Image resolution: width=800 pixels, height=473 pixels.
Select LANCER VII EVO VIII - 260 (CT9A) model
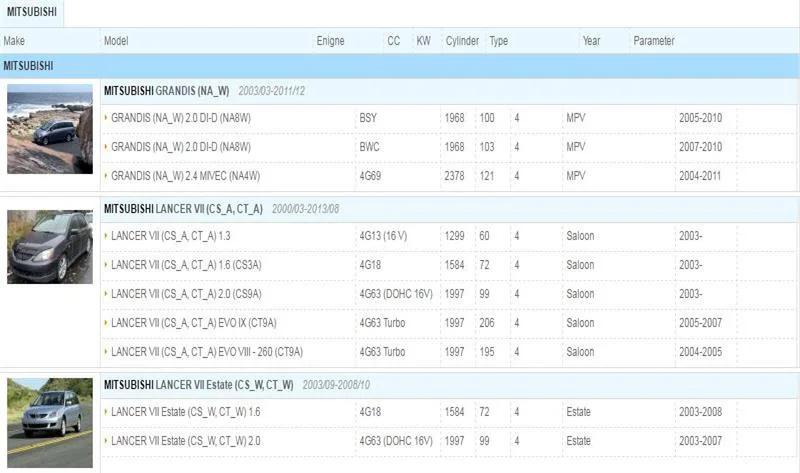pyautogui.click(x=207, y=352)
